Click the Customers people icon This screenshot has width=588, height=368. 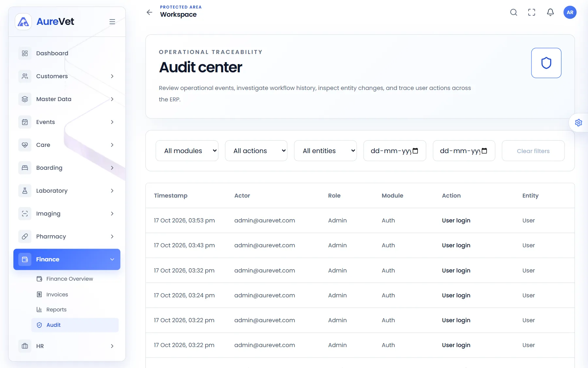click(25, 76)
